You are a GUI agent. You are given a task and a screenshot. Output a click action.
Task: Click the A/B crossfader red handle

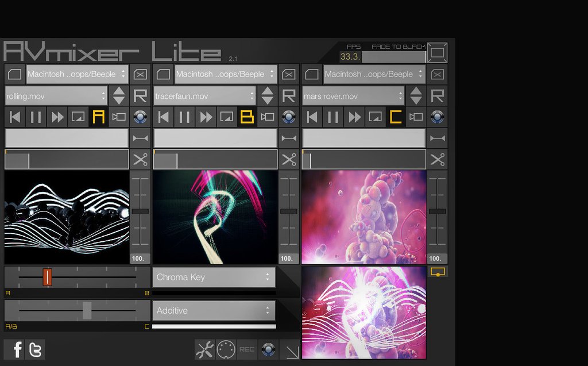click(47, 277)
